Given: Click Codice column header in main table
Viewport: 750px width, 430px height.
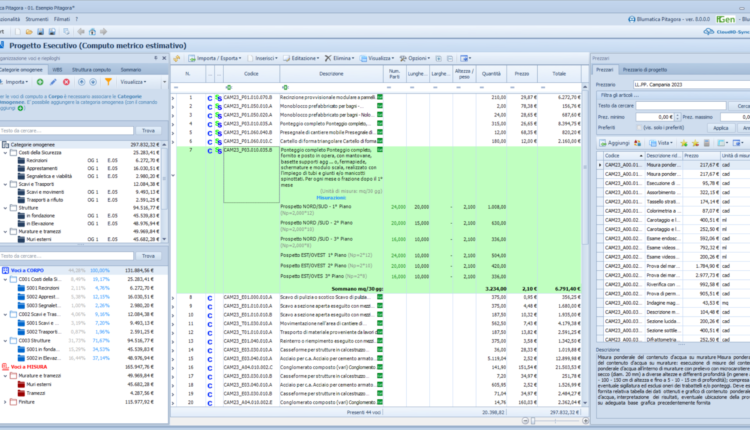Looking at the screenshot, I should click(x=252, y=74).
